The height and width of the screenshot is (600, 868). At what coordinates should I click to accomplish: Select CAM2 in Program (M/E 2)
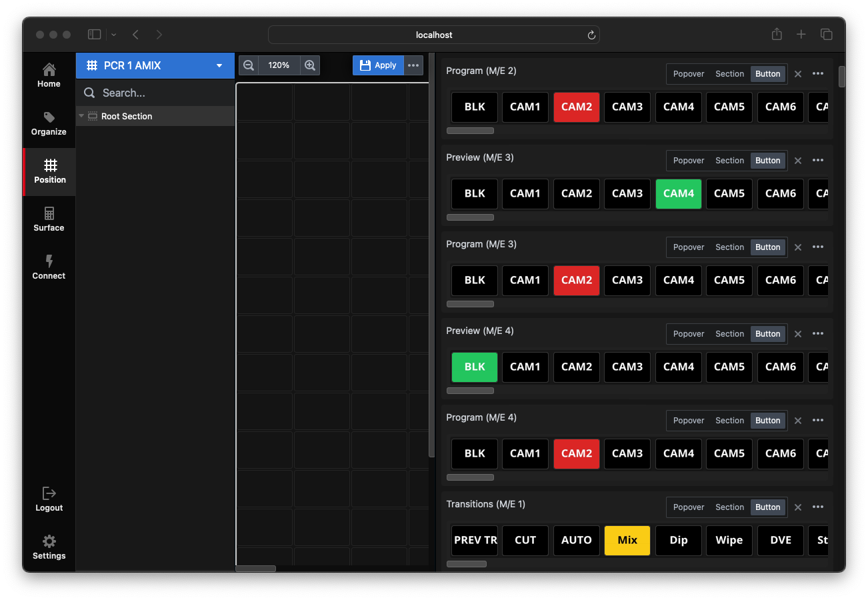click(577, 107)
